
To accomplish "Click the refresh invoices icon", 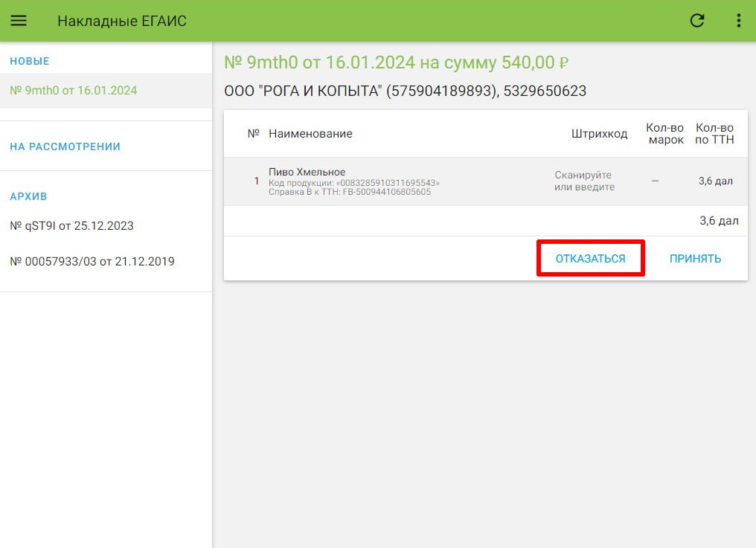I will point(697,21).
